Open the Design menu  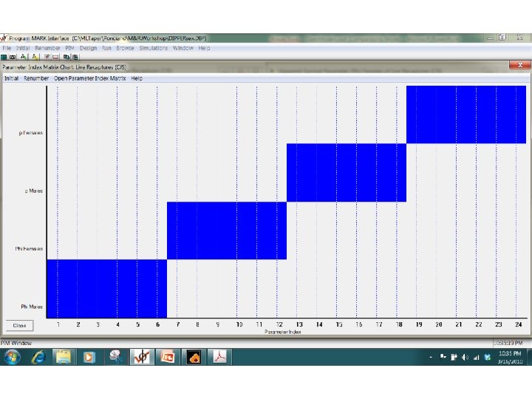[x=88, y=48]
